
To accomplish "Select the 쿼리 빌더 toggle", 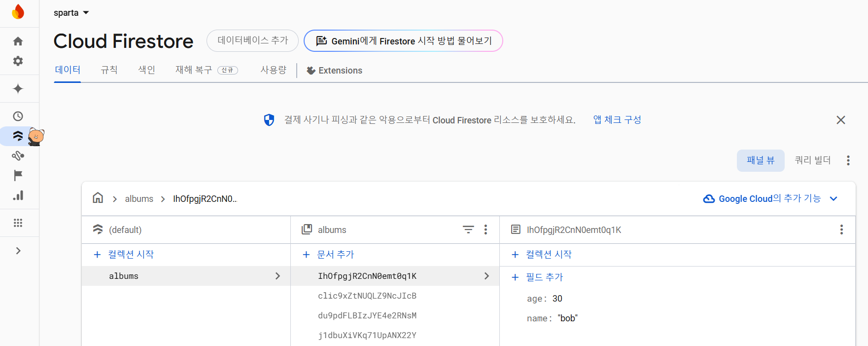I will (812, 160).
